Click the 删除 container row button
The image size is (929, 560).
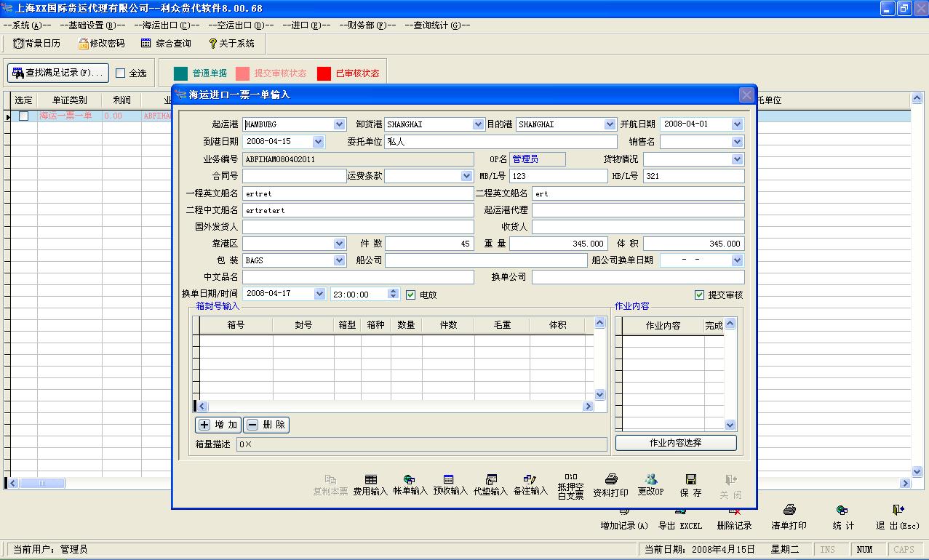click(x=266, y=425)
